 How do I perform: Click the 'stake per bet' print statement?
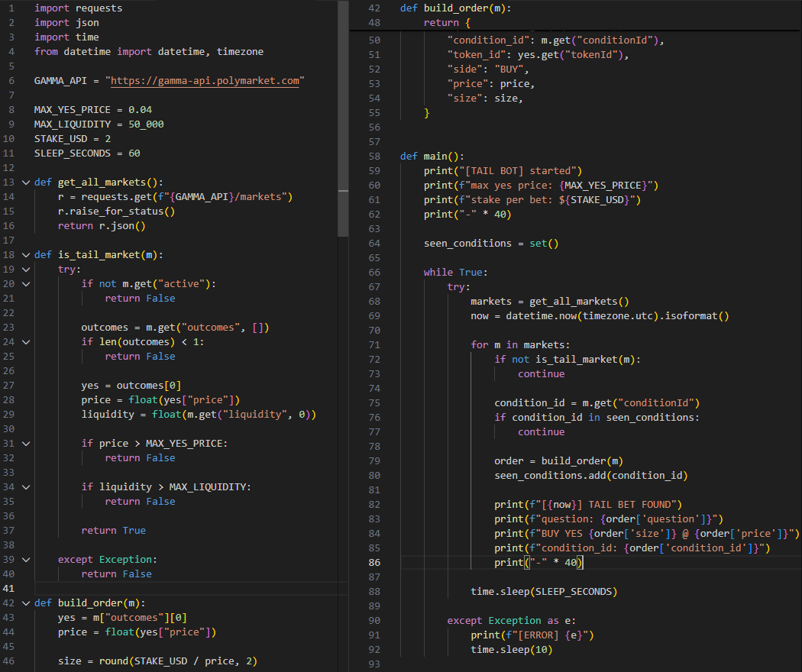532,200
